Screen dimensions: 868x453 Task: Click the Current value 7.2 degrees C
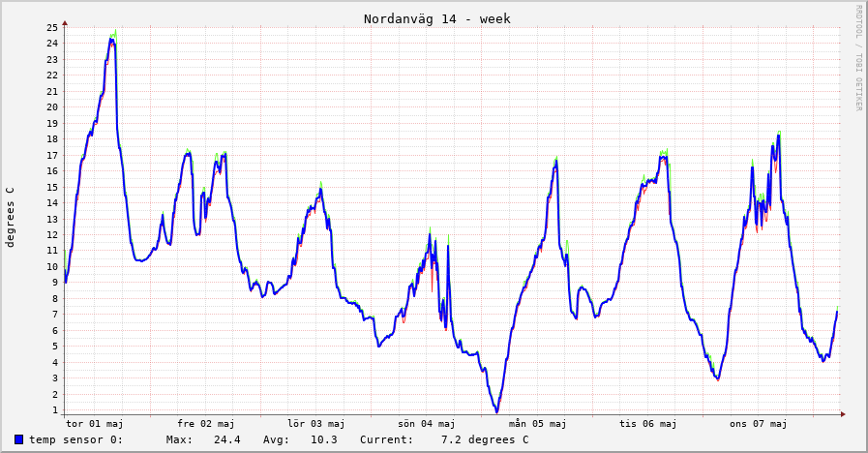tap(485, 439)
